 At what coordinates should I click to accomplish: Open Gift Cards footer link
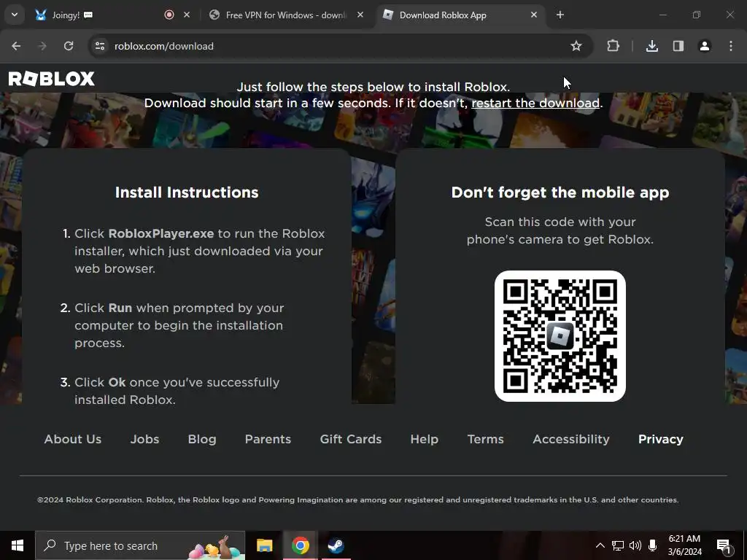[x=351, y=439]
